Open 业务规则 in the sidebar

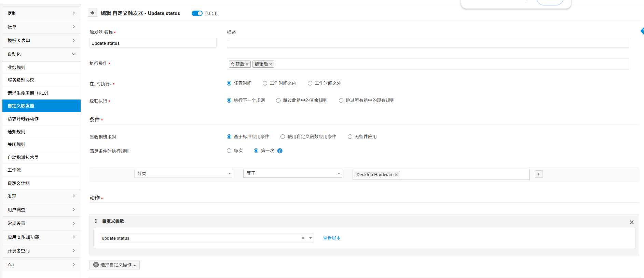(x=16, y=67)
